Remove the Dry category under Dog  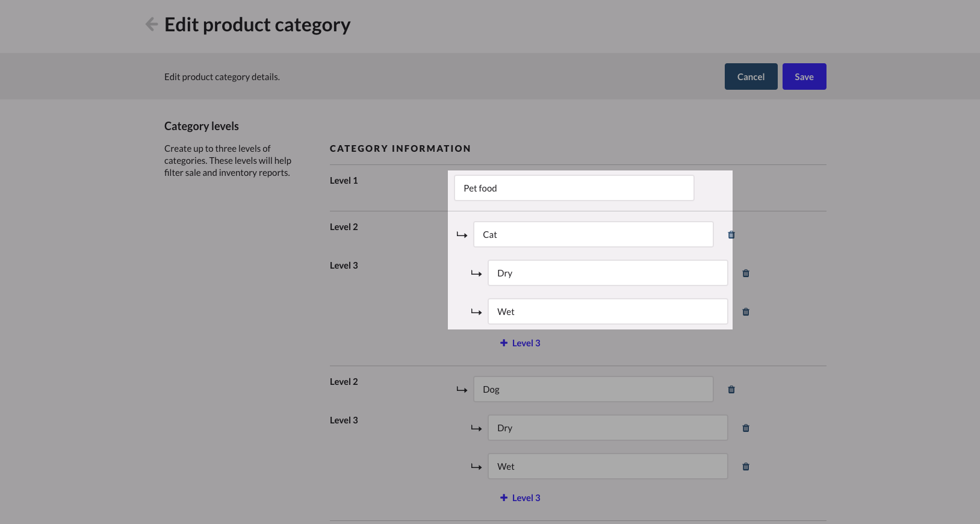[746, 428]
